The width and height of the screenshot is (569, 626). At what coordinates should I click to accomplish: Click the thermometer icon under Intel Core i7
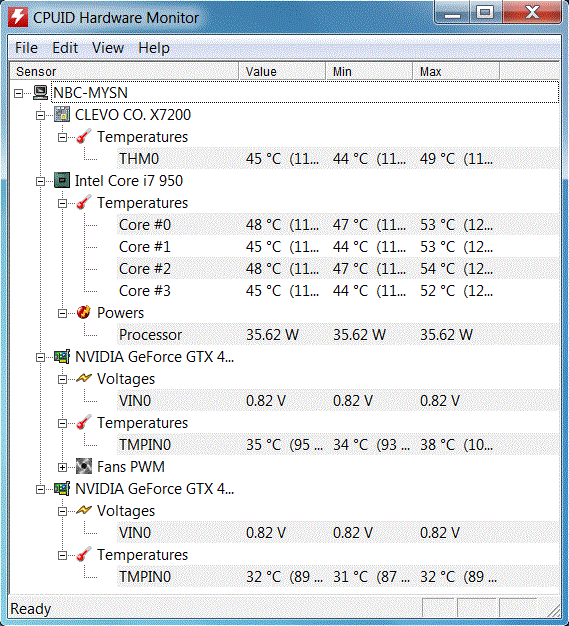pos(84,202)
